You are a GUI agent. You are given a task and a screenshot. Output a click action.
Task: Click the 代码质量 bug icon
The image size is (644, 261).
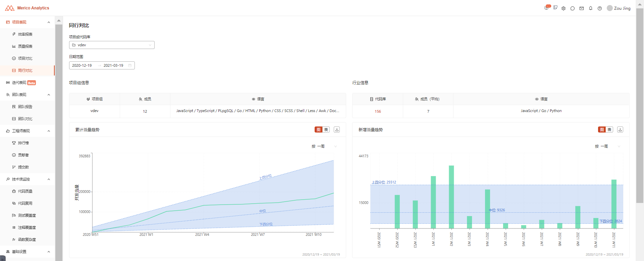(x=14, y=191)
